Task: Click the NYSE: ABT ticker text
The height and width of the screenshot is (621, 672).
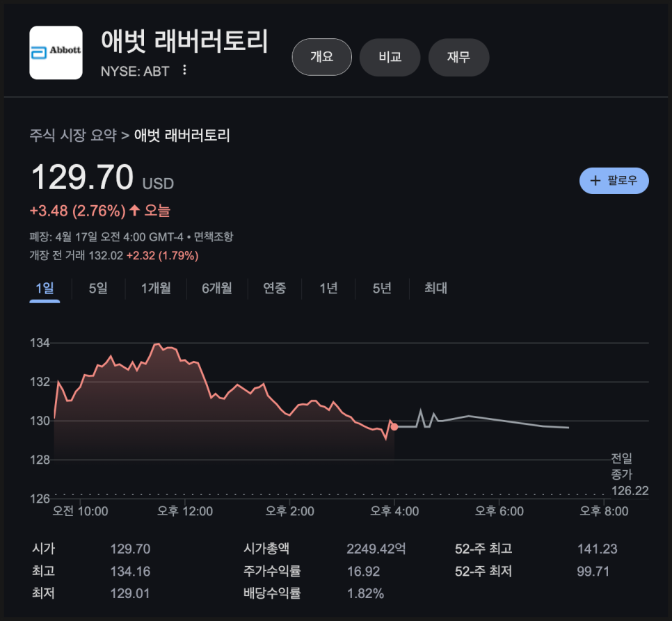Action: pyautogui.click(x=135, y=71)
